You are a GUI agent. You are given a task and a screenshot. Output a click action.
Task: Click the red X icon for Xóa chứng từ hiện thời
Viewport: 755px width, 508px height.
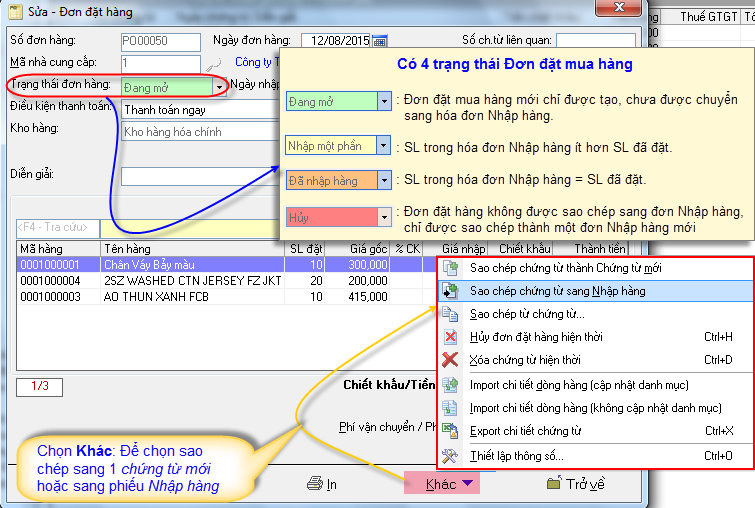pyautogui.click(x=451, y=360)
